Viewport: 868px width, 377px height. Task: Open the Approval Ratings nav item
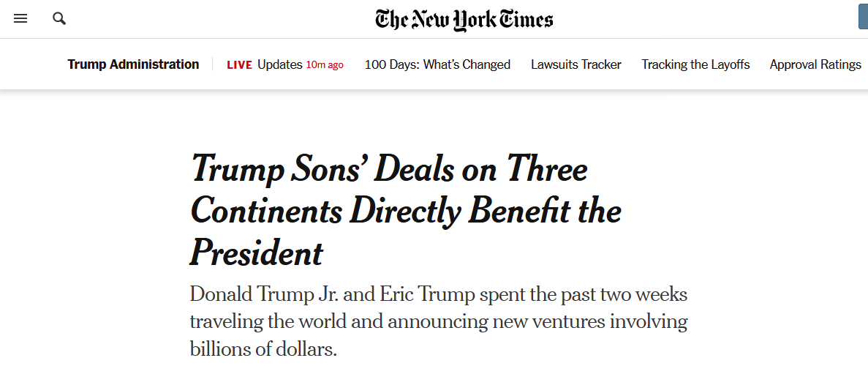coord(815,64)
